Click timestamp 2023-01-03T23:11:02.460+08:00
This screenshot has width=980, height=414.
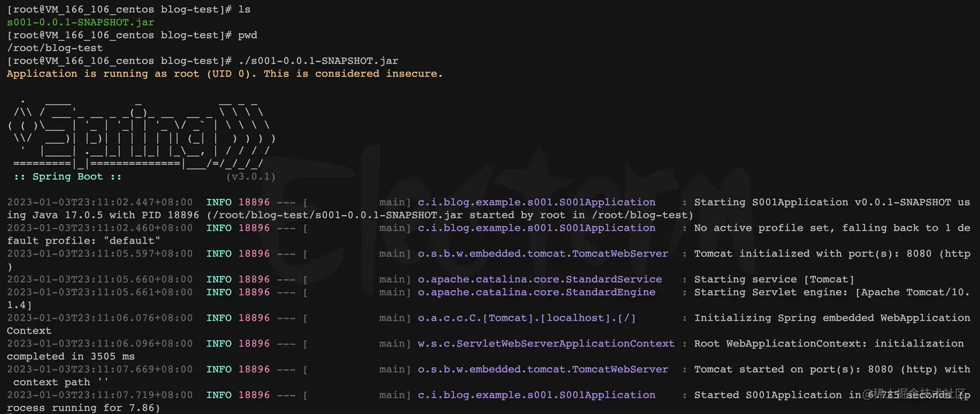click(x=100, y=228)
